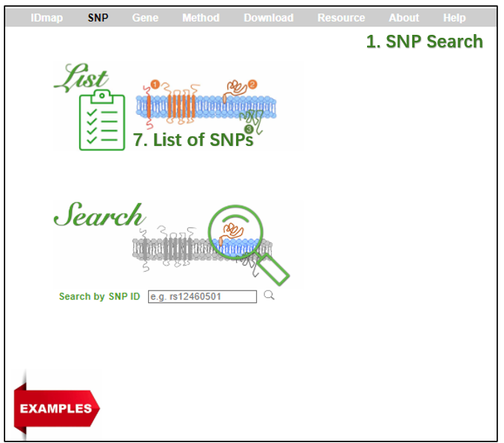Image resolution: width=504 pixels, height=443 pixels.
Task: Click the '1. SNP Search' title
Action: (424, 42)
